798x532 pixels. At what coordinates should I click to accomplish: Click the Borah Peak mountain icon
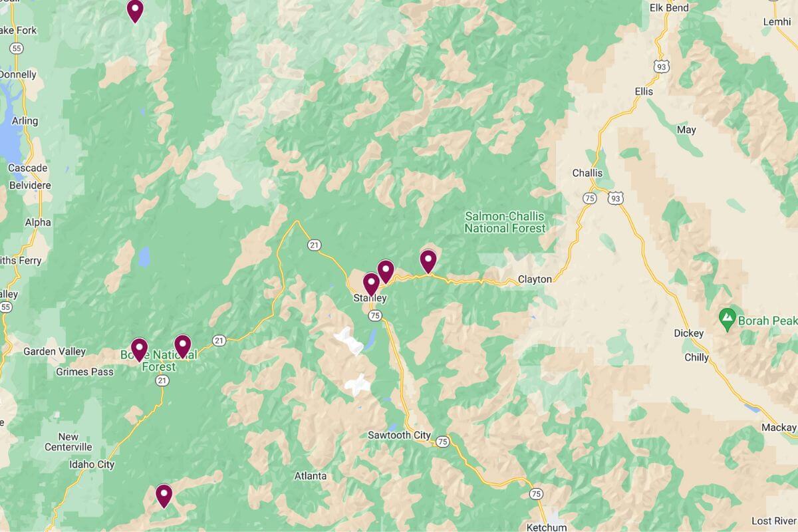728,321
